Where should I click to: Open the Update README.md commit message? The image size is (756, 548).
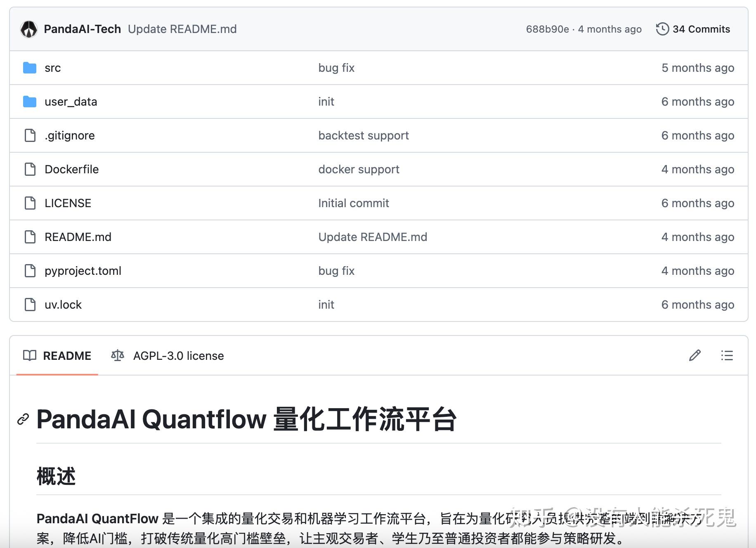[182, 29]
